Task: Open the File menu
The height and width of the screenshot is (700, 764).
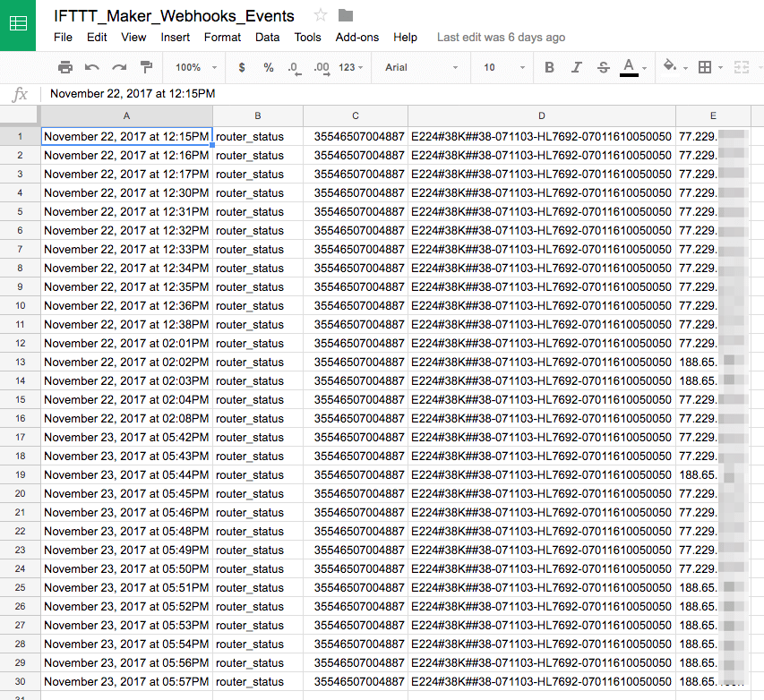Action: [x=63, y=38]
